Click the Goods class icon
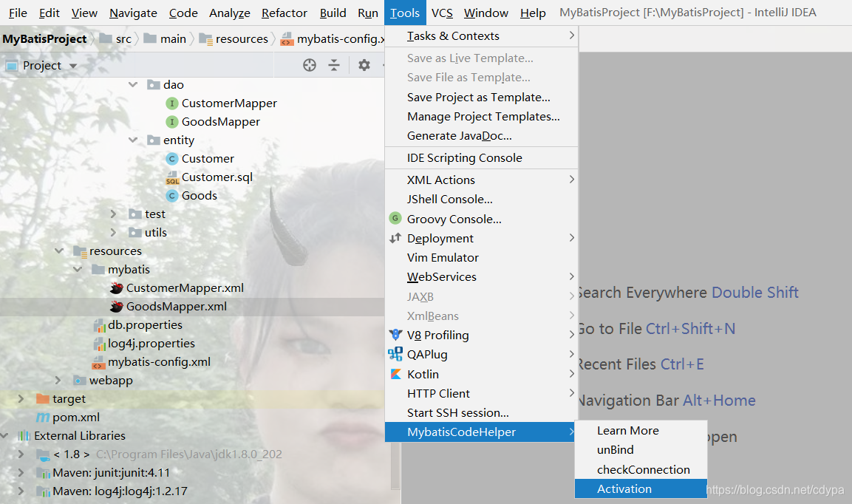 click(171, 196)
